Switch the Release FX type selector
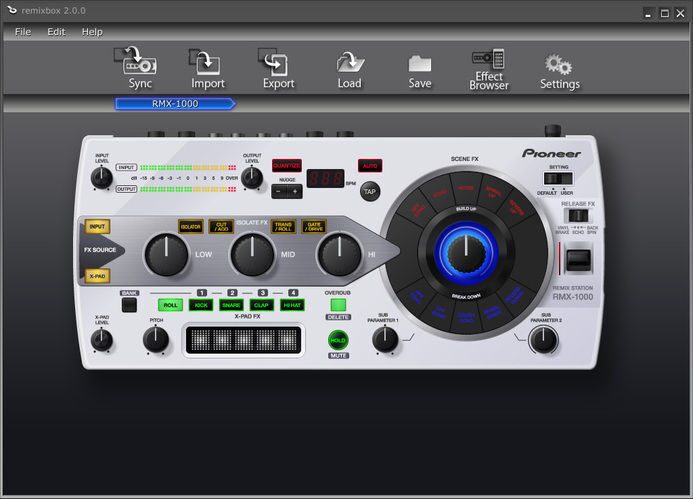The image size is (693, 499). (578, 216)
